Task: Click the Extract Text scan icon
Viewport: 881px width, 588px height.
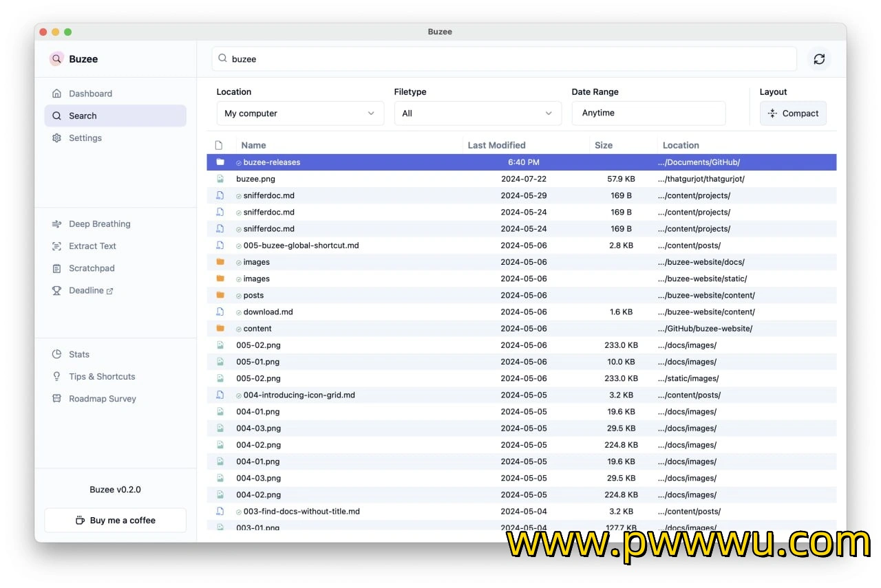Action: point(56,246)
